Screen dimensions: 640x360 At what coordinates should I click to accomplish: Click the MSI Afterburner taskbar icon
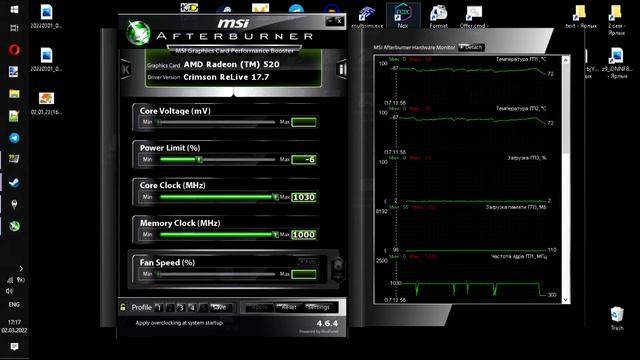14,226
